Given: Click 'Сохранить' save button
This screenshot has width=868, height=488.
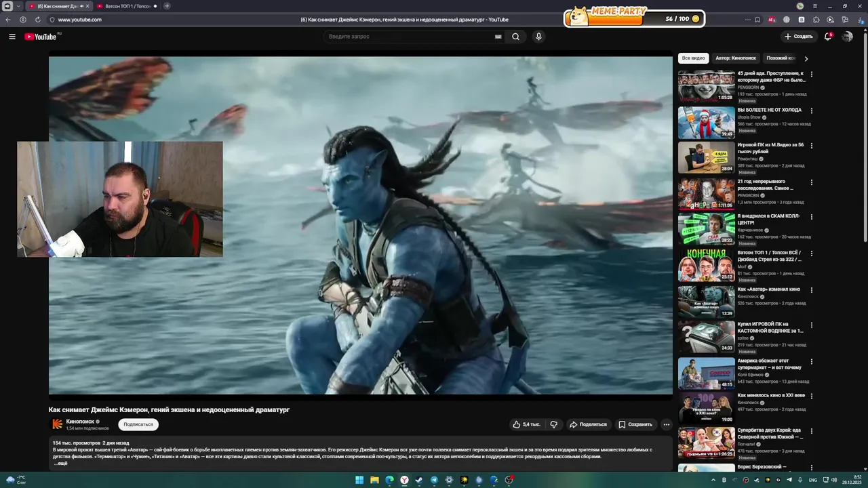Looking at the screenshot, I should pos(635,424).
